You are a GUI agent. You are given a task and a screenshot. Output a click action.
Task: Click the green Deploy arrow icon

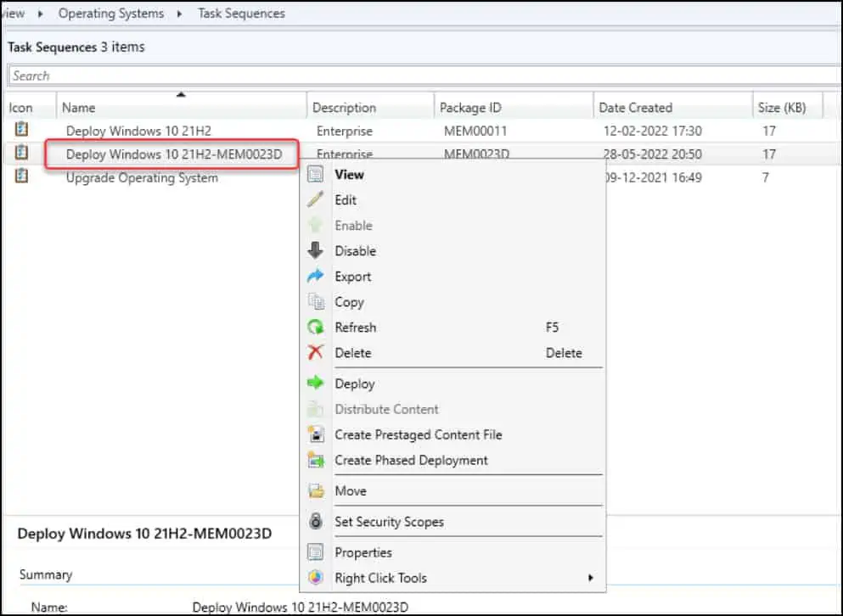click(316, 384)
